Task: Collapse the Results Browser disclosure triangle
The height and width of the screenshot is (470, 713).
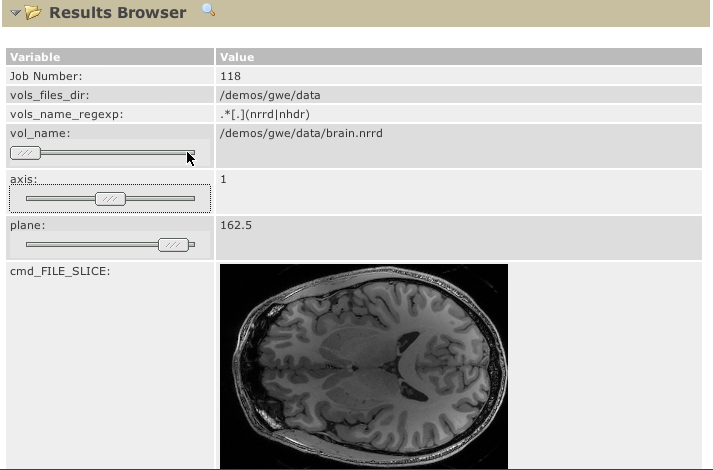Action: (15, 13)
